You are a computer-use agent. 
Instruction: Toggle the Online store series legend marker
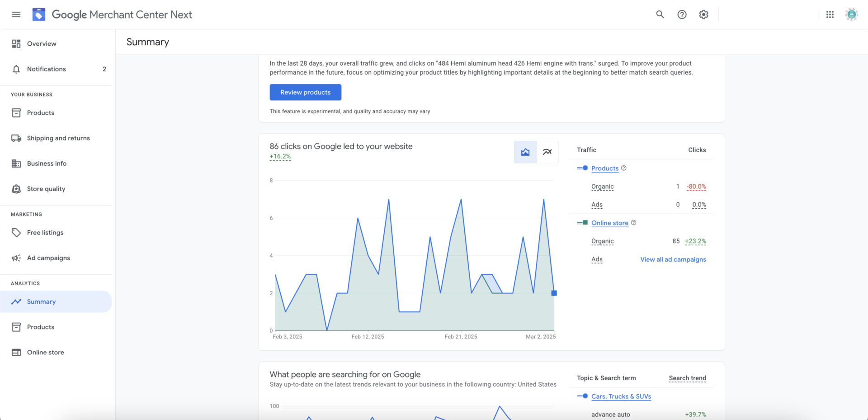582,223
